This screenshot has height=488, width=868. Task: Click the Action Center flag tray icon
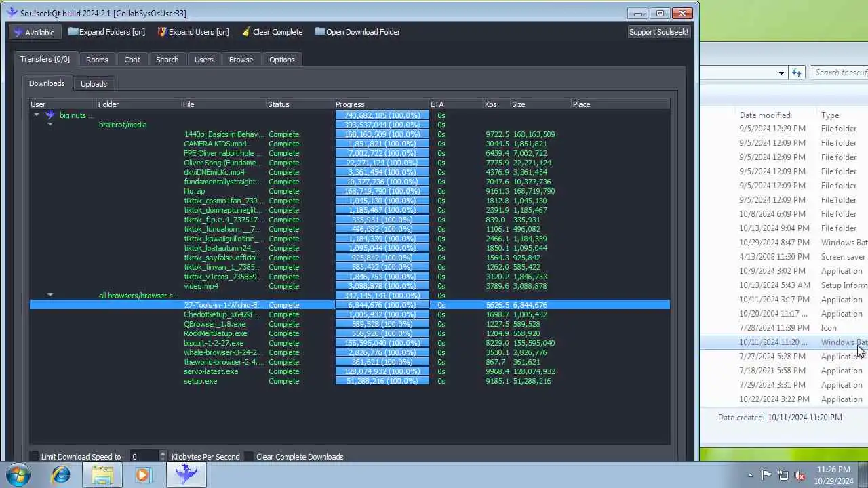tap(766, 475)
